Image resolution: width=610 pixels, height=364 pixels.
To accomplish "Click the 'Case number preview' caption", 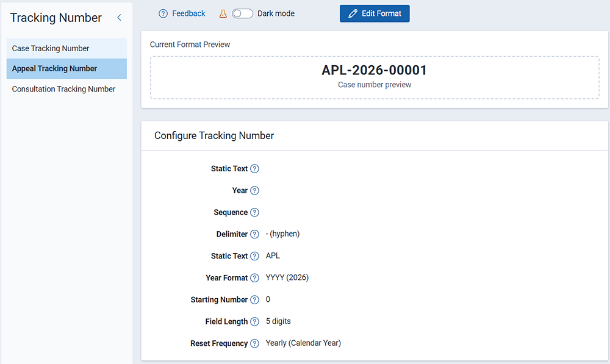I will coord(375,85).
